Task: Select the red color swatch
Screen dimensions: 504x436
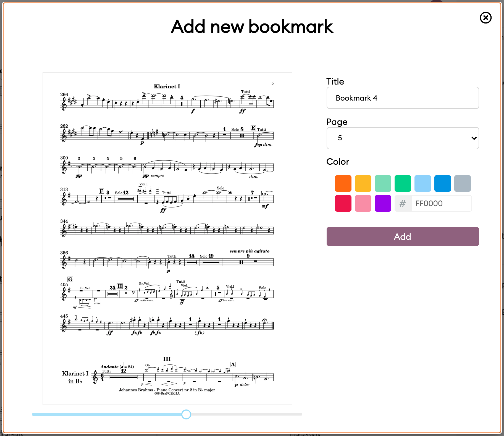Action: pos(343,203)
